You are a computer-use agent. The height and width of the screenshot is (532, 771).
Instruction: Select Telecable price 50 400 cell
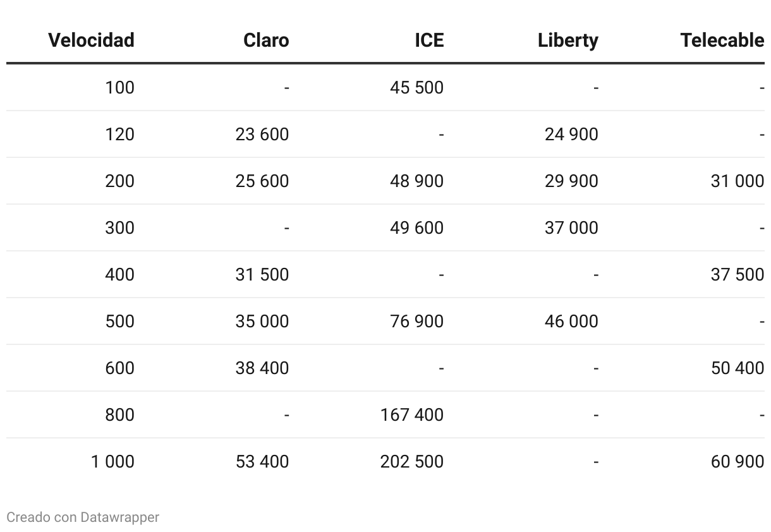(x=738, y=368)
